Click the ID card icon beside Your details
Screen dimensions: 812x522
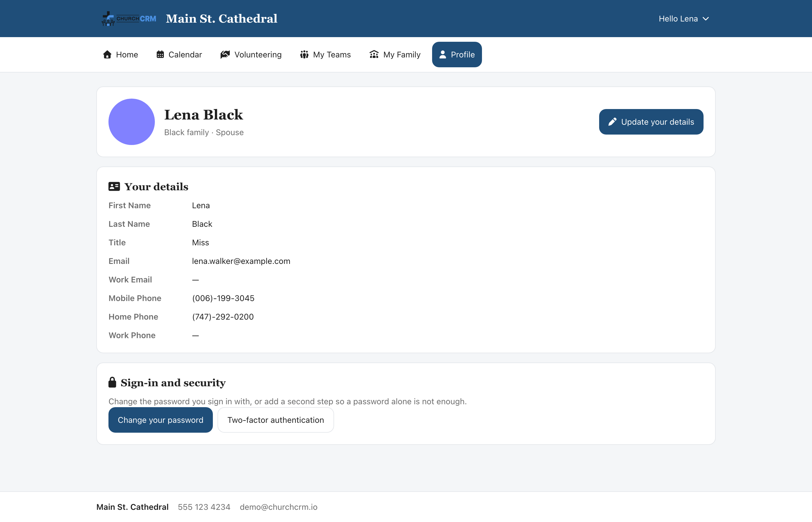(114, 186)
